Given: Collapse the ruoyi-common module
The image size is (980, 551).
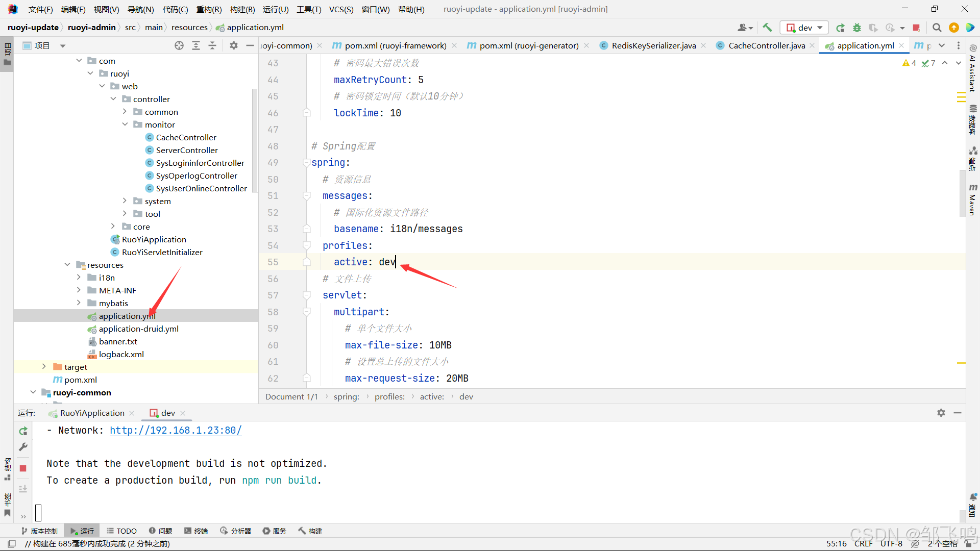Looking at the screenshot, I should [x=33, y=392].
